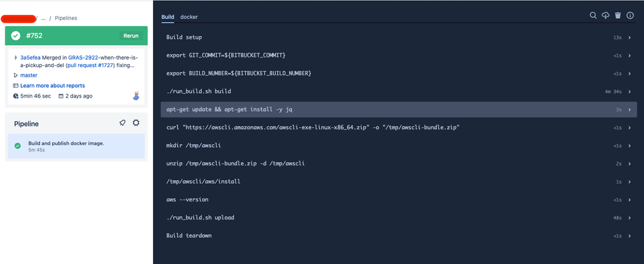The width and height of the screenshot is (644, 264).
Task: Expand the export BUILD_NUMBER log chevron
Action: (x=629, y=74)
